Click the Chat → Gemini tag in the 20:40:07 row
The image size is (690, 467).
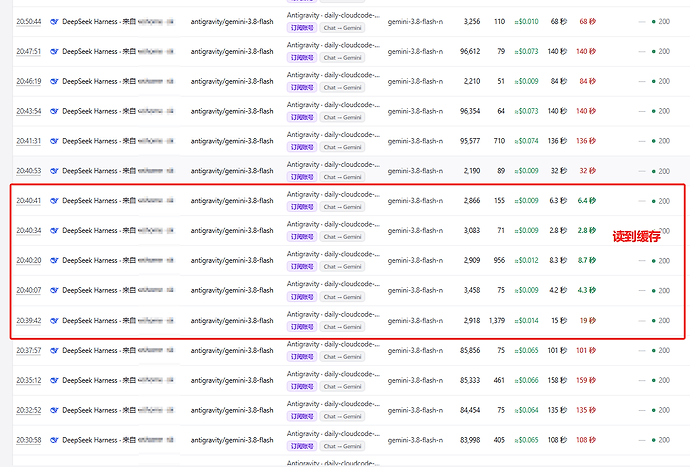click(x=342, y=297)
